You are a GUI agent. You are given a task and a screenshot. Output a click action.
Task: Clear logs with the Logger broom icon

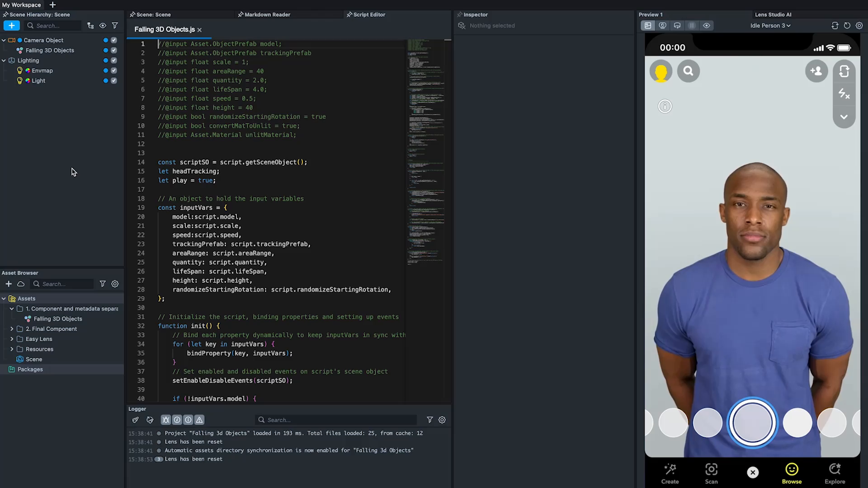click(135, 420)
